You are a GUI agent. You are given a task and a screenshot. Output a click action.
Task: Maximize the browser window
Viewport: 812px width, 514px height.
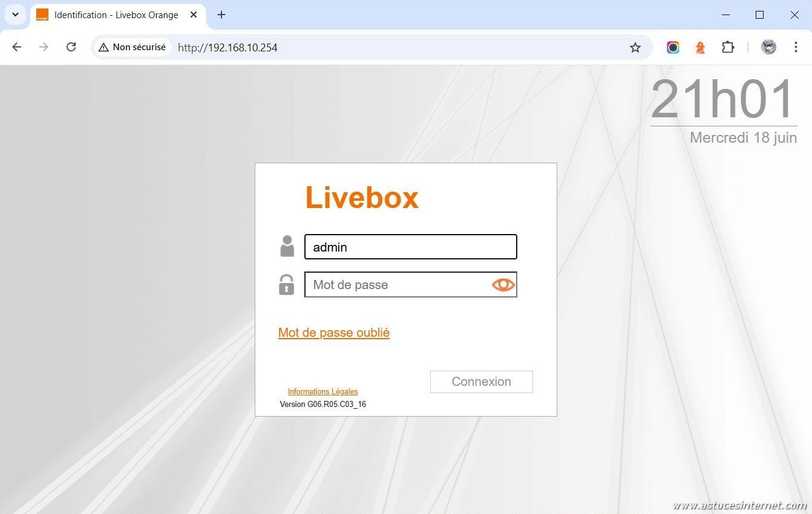point(760,15)
